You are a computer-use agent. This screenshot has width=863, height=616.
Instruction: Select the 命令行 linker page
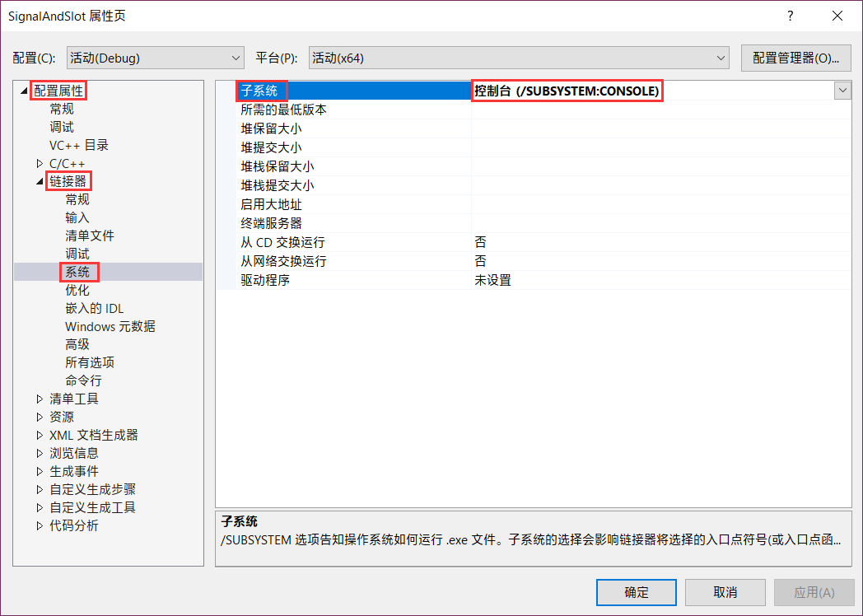[84, 380]
